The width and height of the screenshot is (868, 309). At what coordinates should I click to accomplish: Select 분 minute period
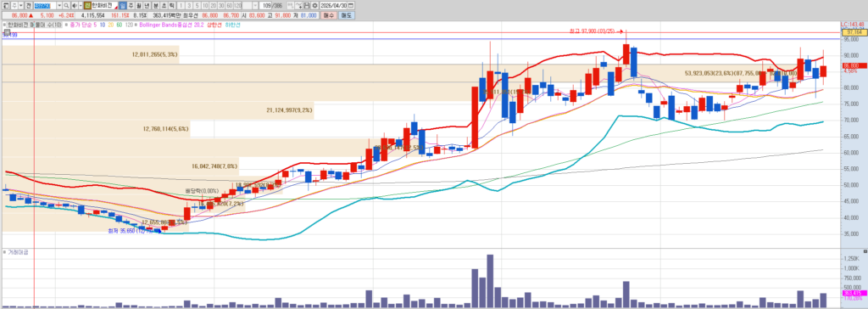pos(156,5)
